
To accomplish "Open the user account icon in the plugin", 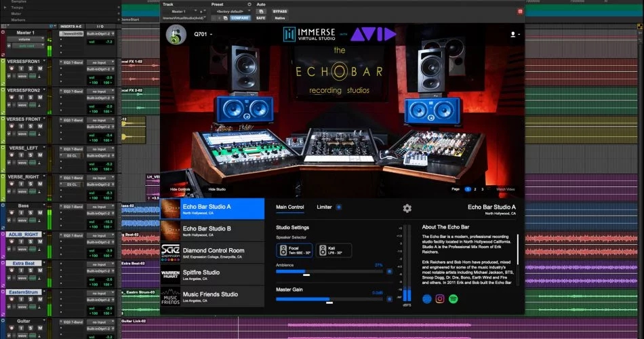I will click(513, 35).
